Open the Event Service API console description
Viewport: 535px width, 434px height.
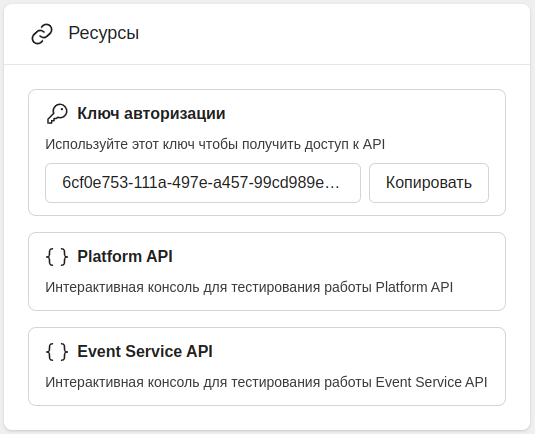266,382
